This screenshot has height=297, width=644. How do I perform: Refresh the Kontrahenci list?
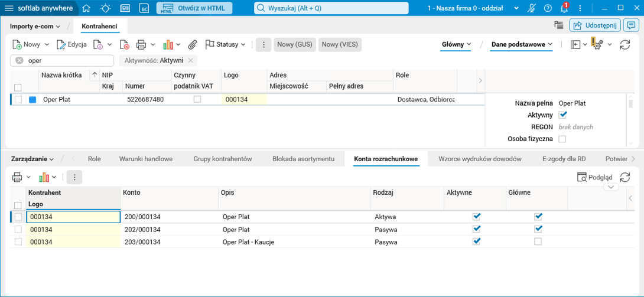pyautogui.click(x=625, y=45)
